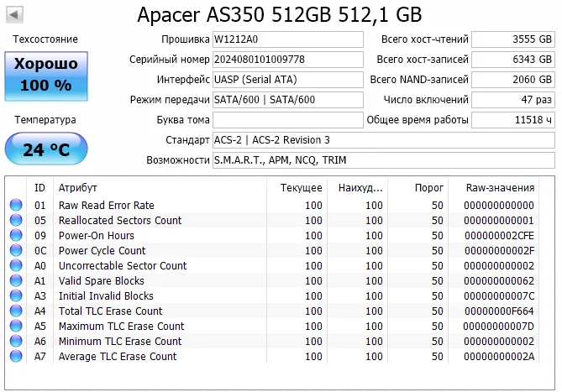Select the Average TLC Erase Count attribute name
Image resolution: width=562 pixels, height=392 pixels.
(x=118, y=357)
